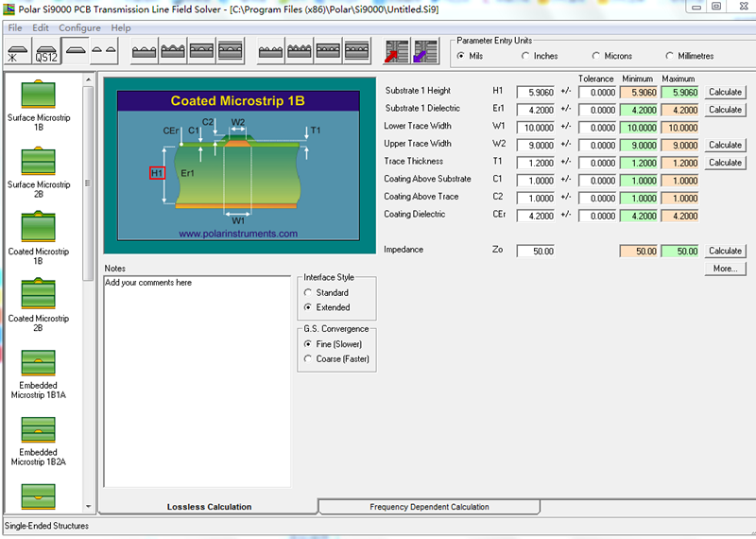The height and width of the screenshot is (539, 756).
Task: Select the differential pair structures toolbar icon
Action: [104, 51]
